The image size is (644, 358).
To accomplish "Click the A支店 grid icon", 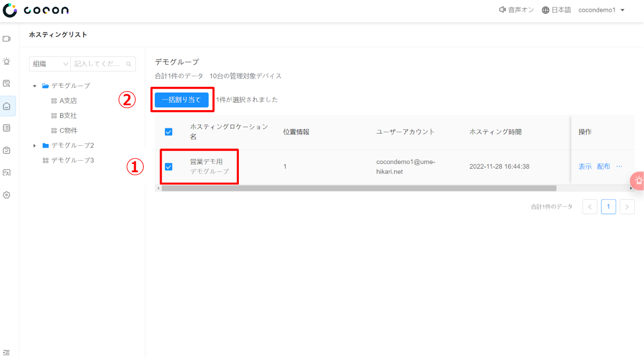I will [54, 101].
